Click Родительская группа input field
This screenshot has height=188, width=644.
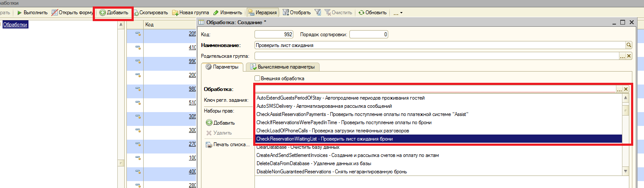tap(437, 56)
